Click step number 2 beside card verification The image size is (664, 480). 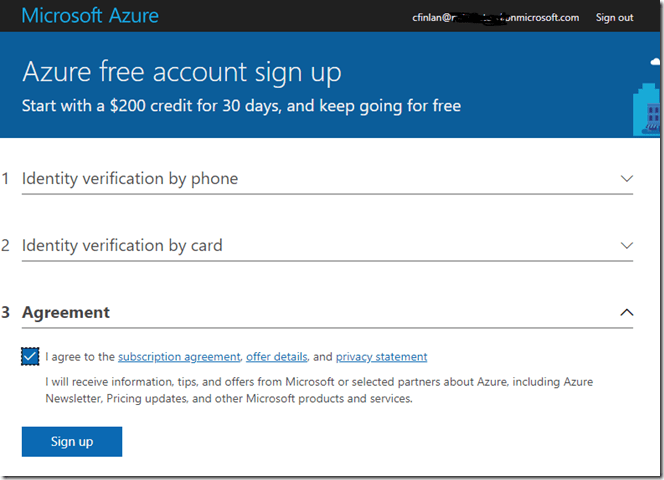click(6, 245)
